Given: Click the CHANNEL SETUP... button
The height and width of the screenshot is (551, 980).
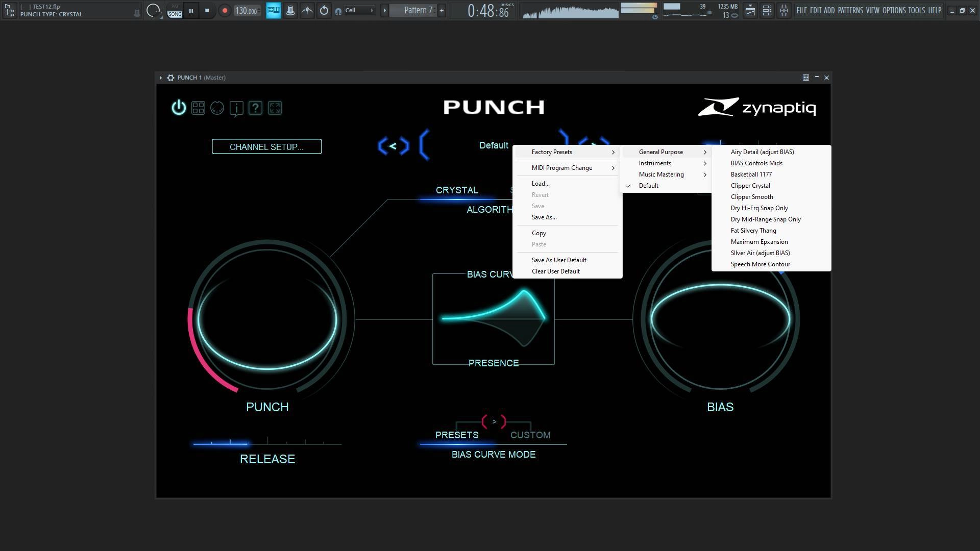Looking at the screenshot, I should (x=266, y=146).
